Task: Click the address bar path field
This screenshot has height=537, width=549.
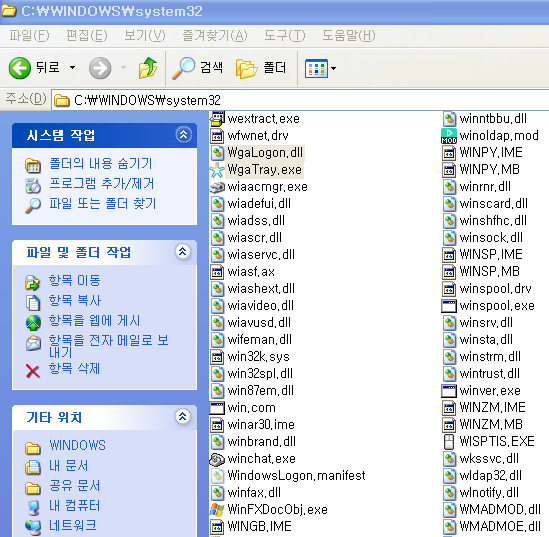Action: point(301,100)
